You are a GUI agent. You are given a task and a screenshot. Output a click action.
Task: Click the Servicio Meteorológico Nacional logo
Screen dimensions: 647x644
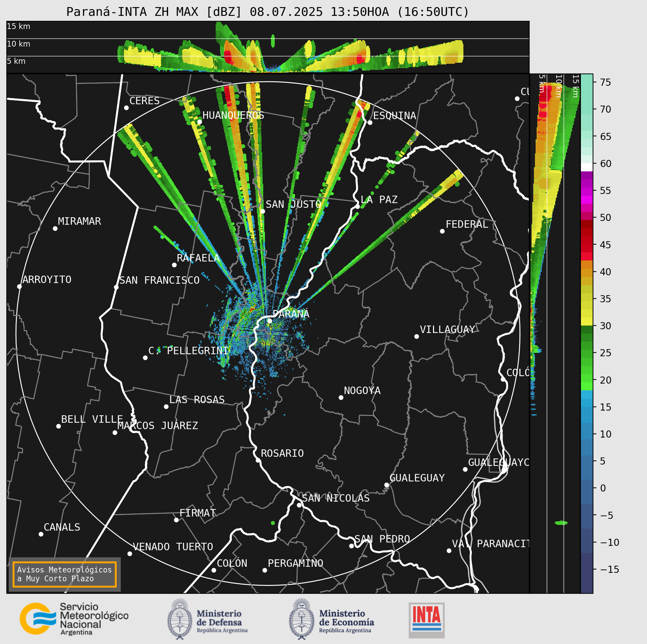point(74,619)
